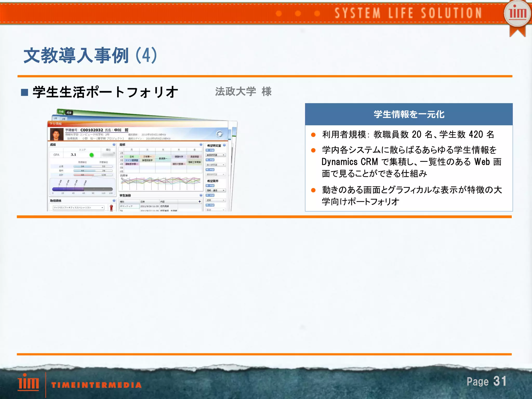The height and width of the screenshot is (399, 532).
Task: Switch to the 成果 tab
Action: point(69,113)
